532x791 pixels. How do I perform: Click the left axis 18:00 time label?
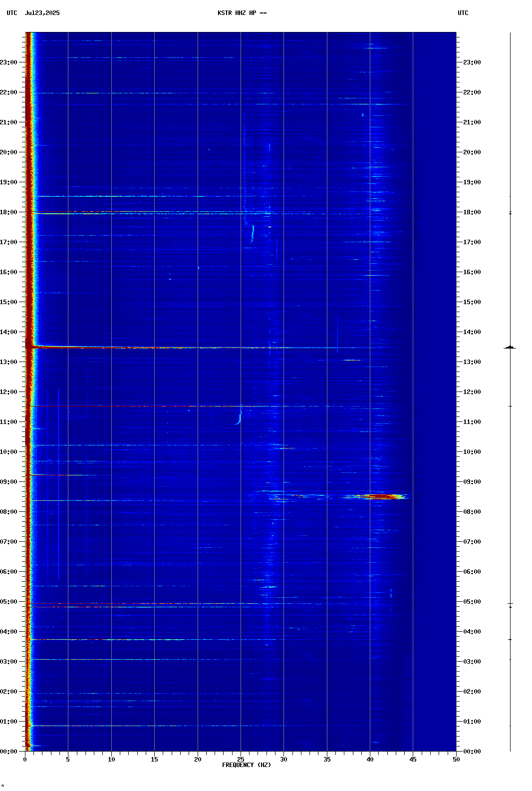[8, 212]
